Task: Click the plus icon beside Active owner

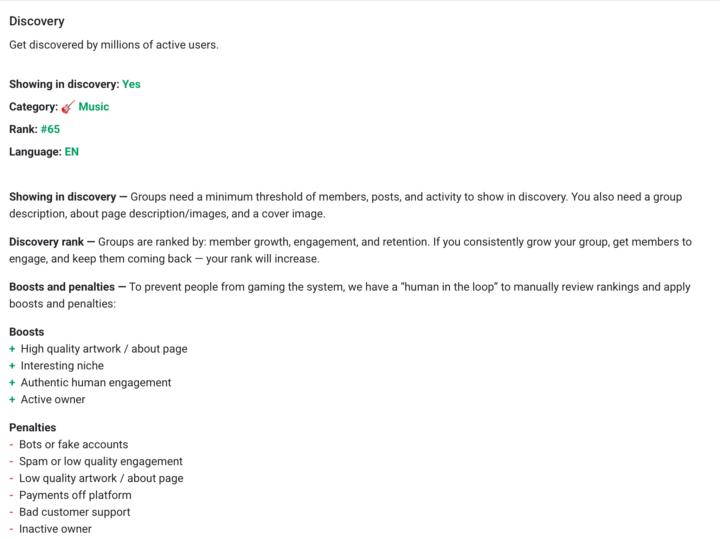Action: click(x=12, y=400)
